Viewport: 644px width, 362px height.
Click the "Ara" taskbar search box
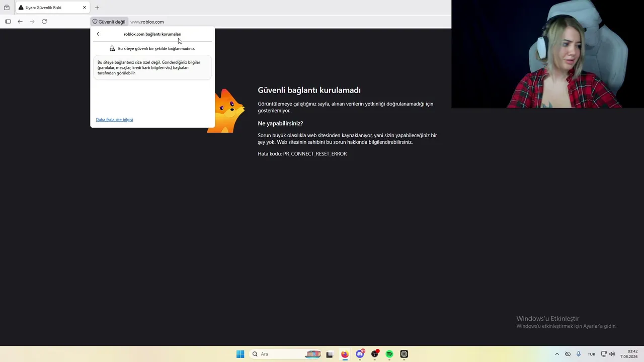[285, 354]
